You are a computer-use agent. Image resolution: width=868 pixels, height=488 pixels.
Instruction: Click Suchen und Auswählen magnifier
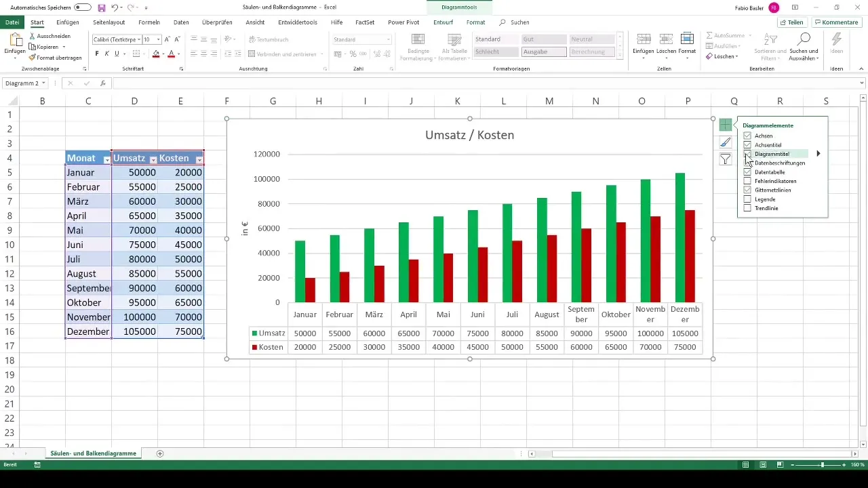coord(804,39)
